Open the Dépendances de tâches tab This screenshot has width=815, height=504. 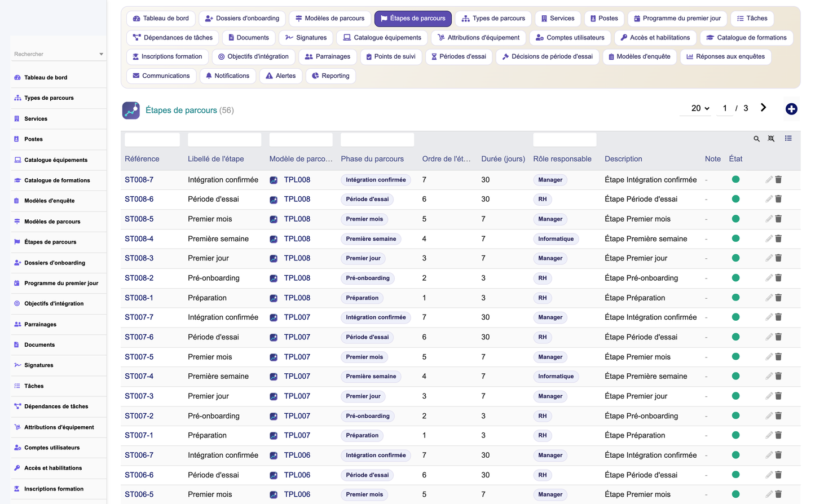click(173, 38)
